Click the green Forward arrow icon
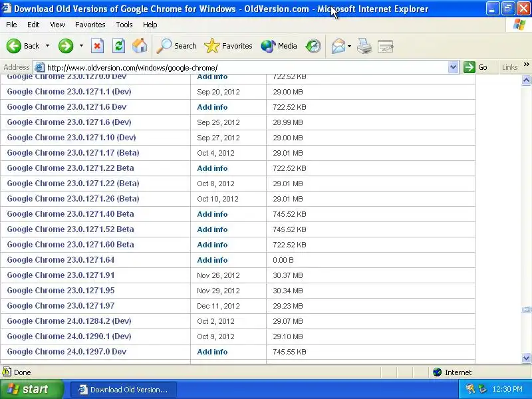This screenshot has height=399, width=532. point(66,46)
